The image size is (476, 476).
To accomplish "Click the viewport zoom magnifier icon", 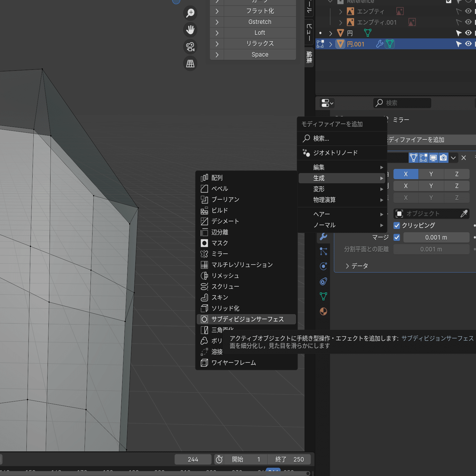I will point(190,13).
